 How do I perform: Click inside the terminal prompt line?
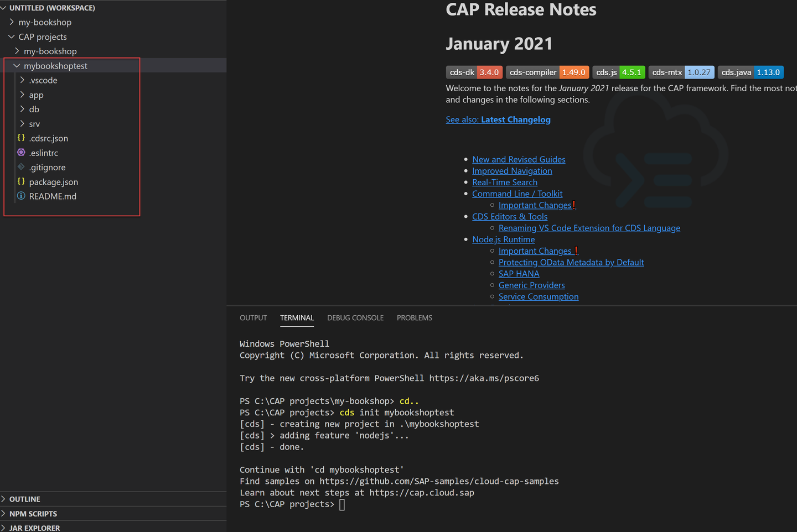(341, 504)
